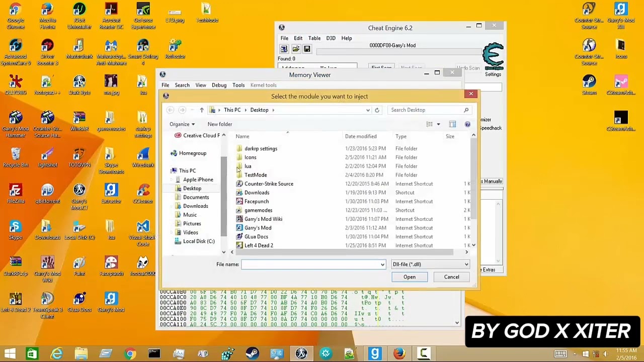The width and height of the screenshot is (644, 362).
Task: Click the Open button
Action: 410,277
